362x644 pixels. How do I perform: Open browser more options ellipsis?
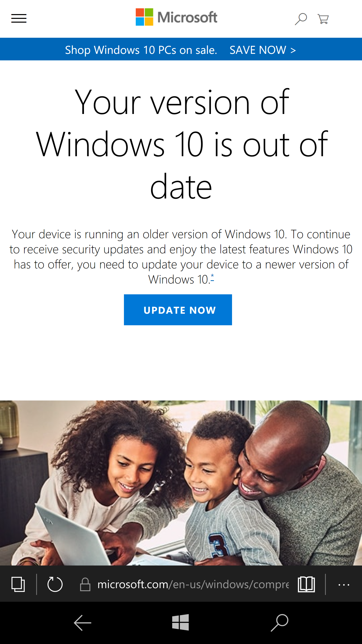click(344, 585)
